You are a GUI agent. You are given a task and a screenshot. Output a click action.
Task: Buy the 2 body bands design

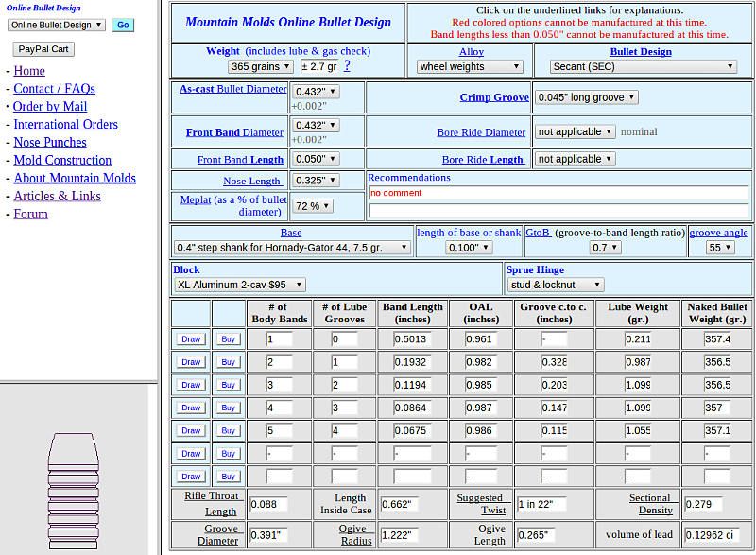coord(228,362)
